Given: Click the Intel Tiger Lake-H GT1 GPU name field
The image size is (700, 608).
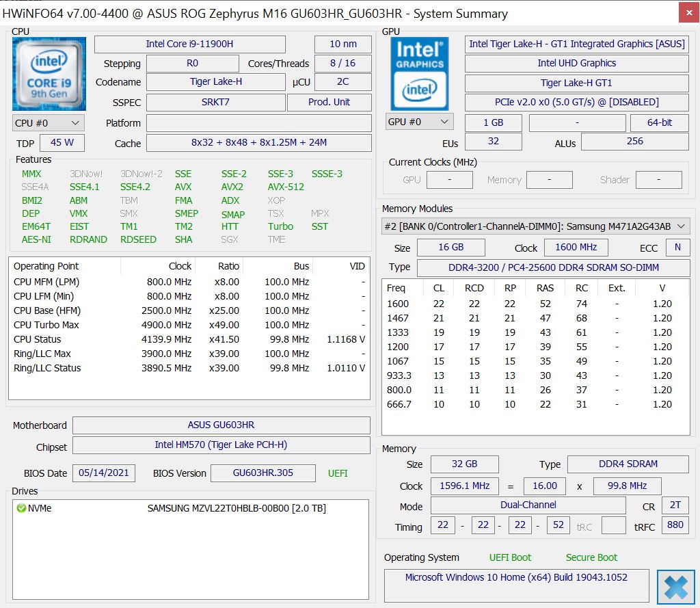Looking at the screenshot, I should click(577, 44).
